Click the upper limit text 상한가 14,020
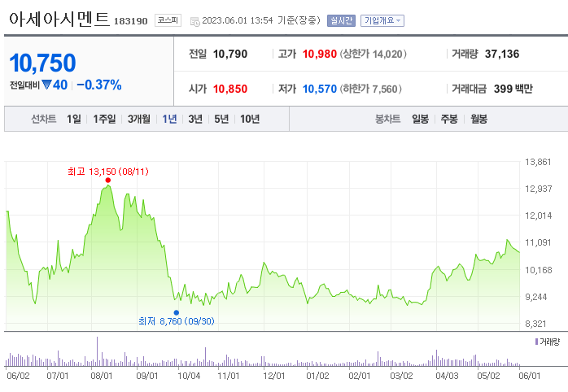The height and width of the screenshot is (392, 568). coord(373,54)
